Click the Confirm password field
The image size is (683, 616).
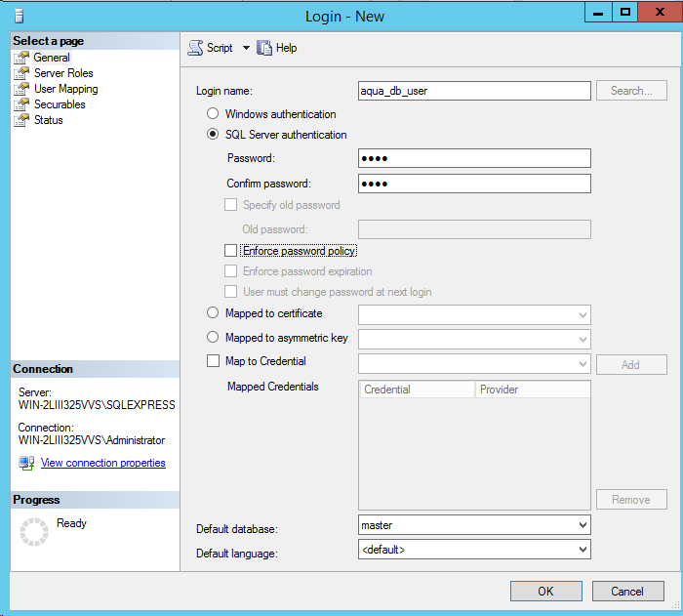pyautogui.click(x=474, y=184)
